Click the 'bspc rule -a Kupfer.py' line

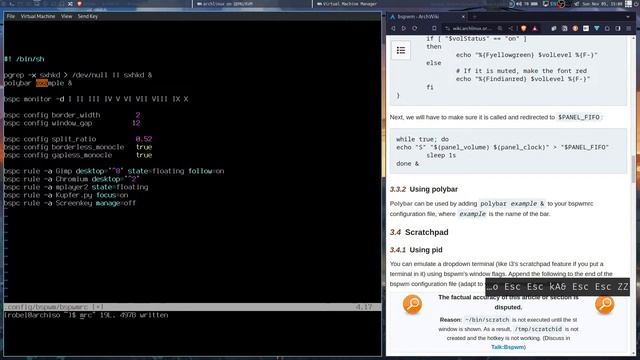point(66,195)
